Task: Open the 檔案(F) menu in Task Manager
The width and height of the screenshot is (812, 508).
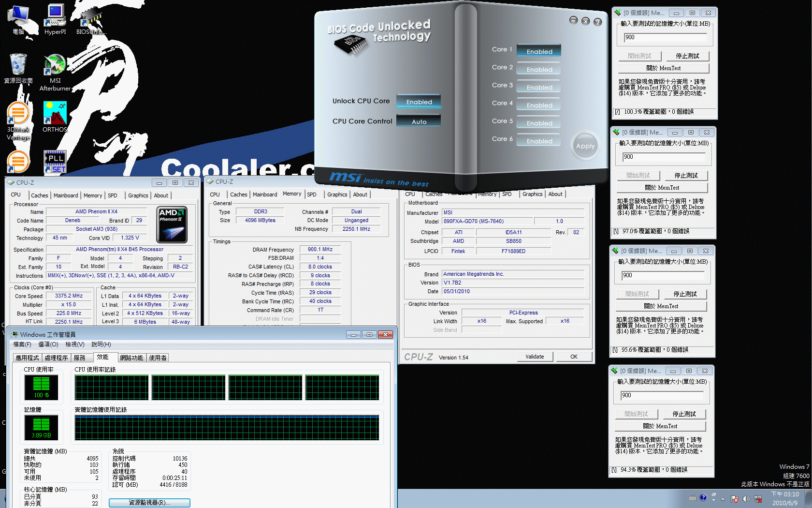Action: (x=22, y=344)
